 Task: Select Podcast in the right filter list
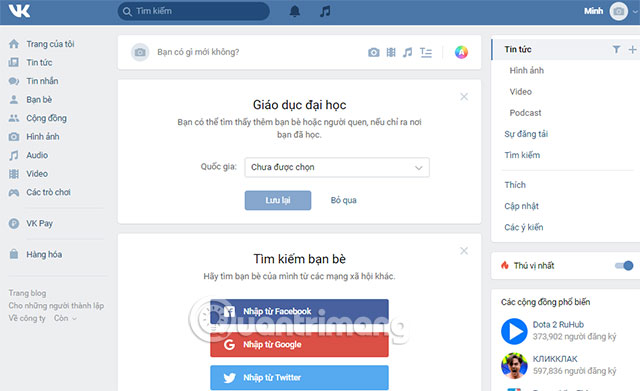tap(525, 113)
